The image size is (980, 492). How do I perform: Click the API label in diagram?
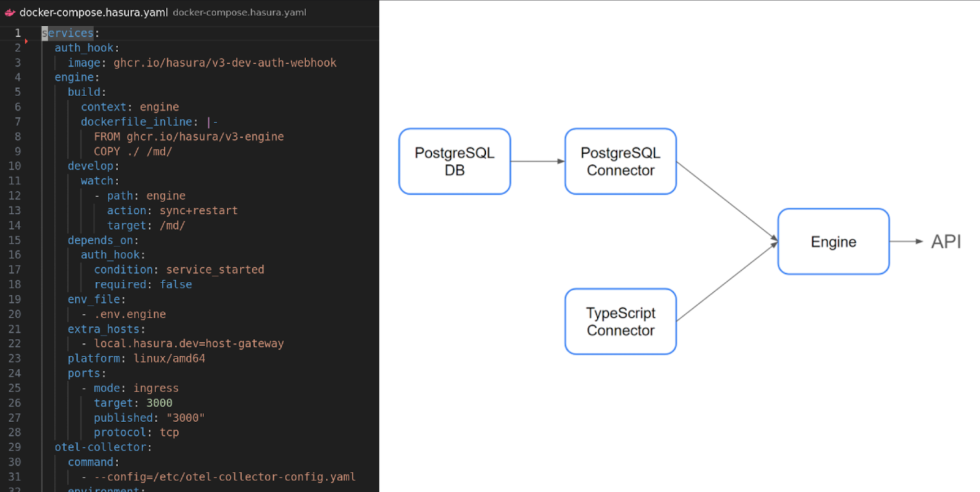click(x=946, y=241)
